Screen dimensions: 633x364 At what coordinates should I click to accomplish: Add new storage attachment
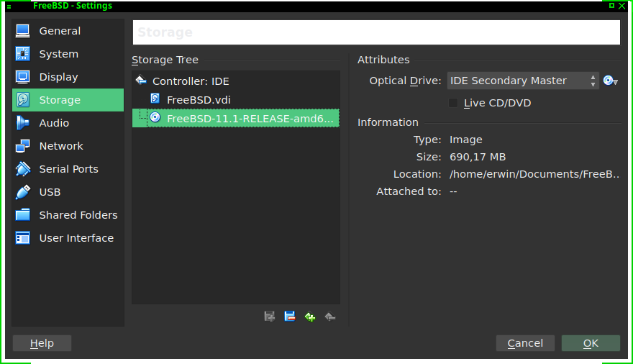pyautogui.click(x=270, y=317)
